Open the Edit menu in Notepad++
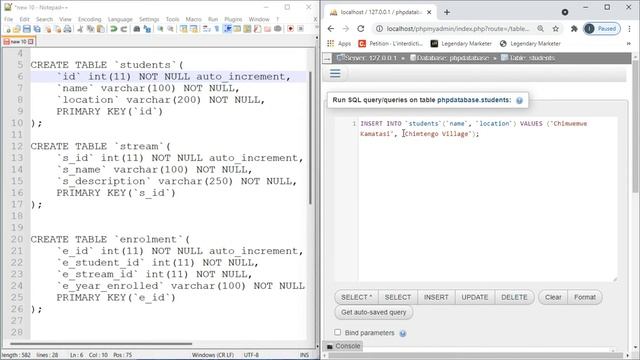Viewport: 640px width, 360px height. (x=24, y=19)
